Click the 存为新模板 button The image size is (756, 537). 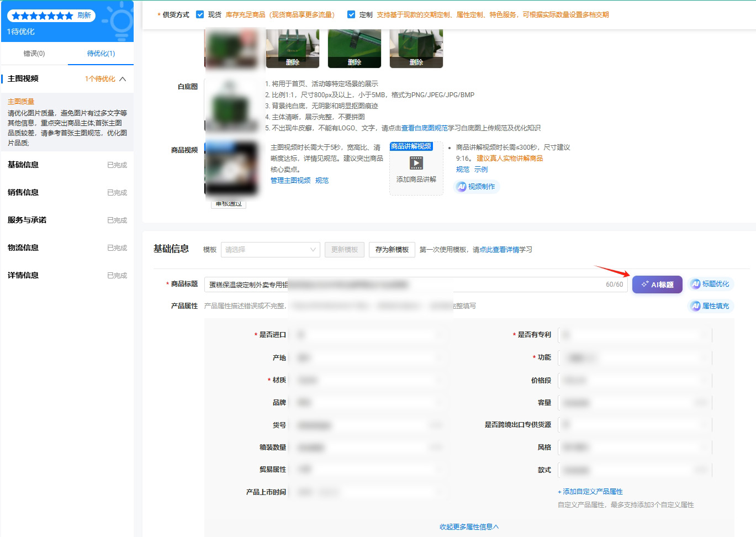coord(392,249)
